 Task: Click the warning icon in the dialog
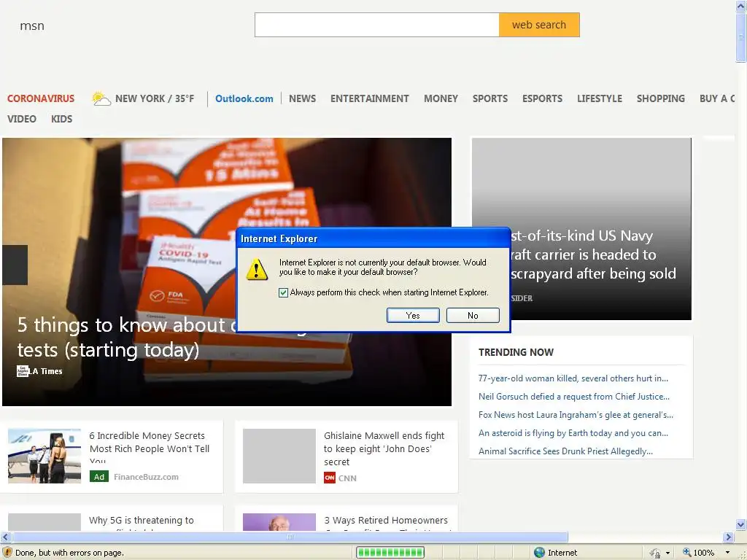tap(257, 269)
